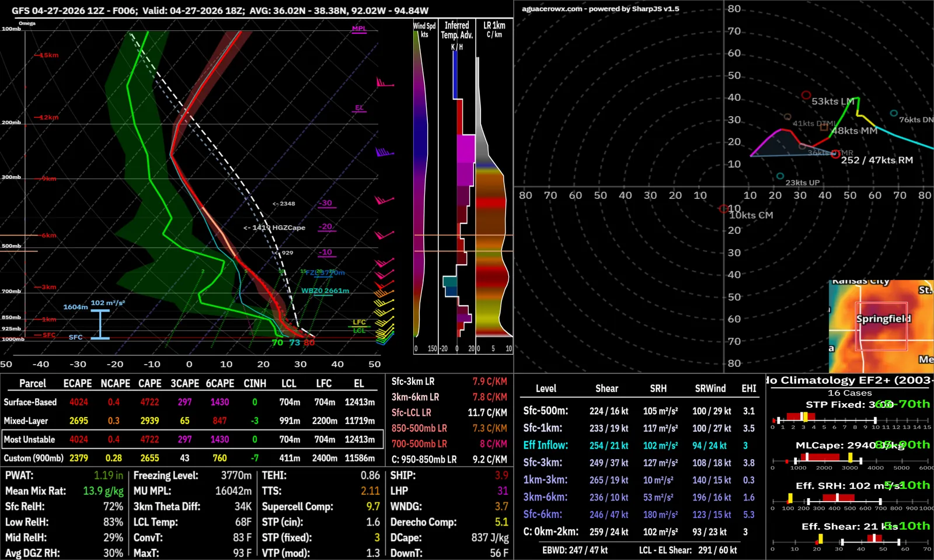Click the red CM marker circle near the hodograph origin

[x=724, y=209]
